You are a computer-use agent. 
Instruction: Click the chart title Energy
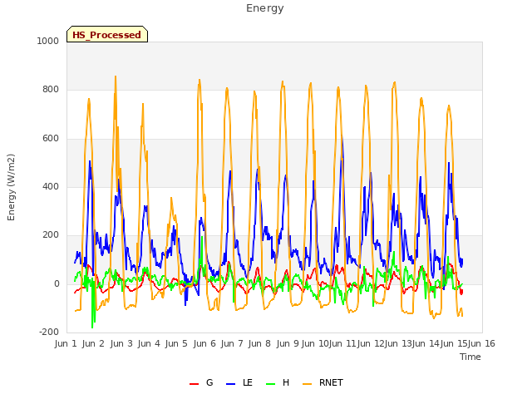pyautogui.click(x=264, y=8)
